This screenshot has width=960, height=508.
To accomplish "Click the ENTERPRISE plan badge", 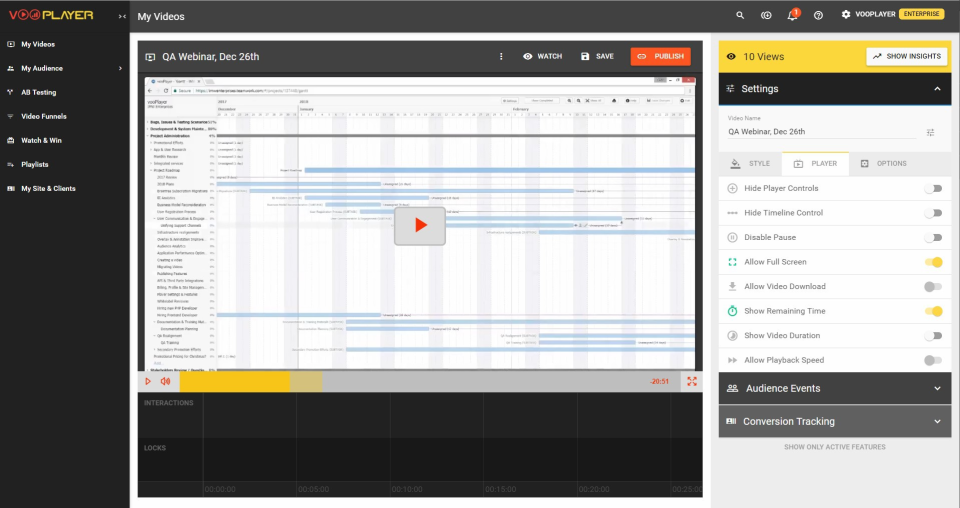I will pyautogui.click(x=921, y=14).
